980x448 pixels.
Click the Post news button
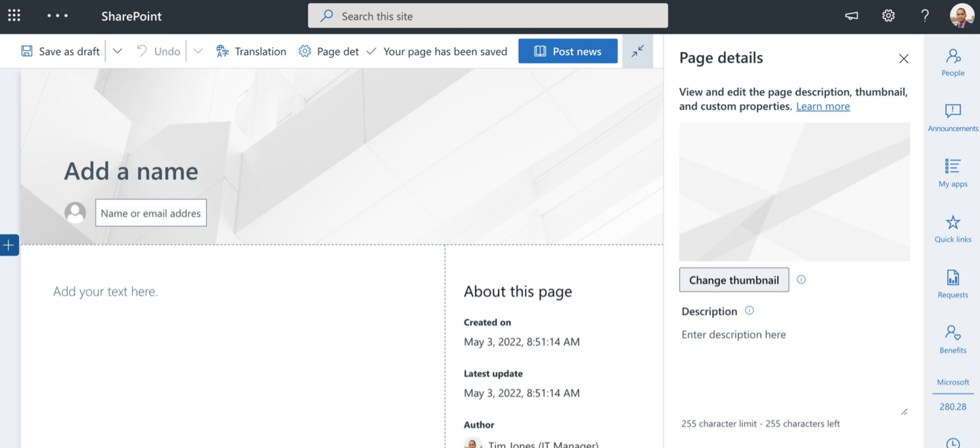tap(568, 51)
